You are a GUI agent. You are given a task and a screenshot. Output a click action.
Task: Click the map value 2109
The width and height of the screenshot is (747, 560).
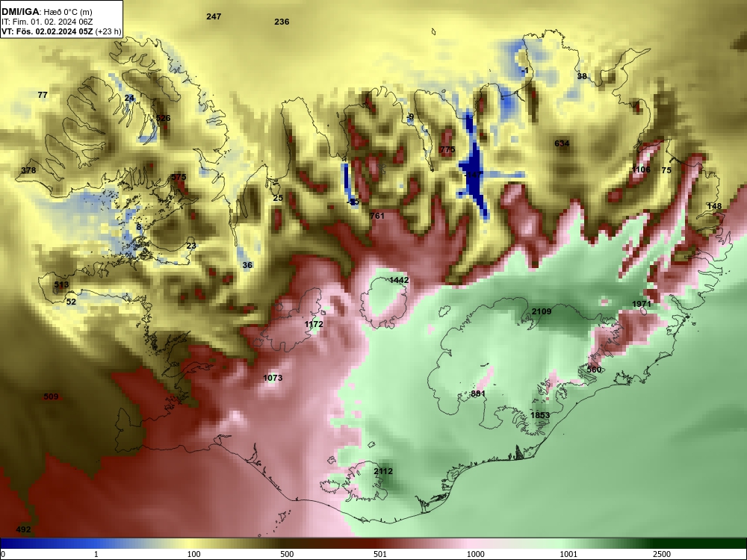pos(542,311)
